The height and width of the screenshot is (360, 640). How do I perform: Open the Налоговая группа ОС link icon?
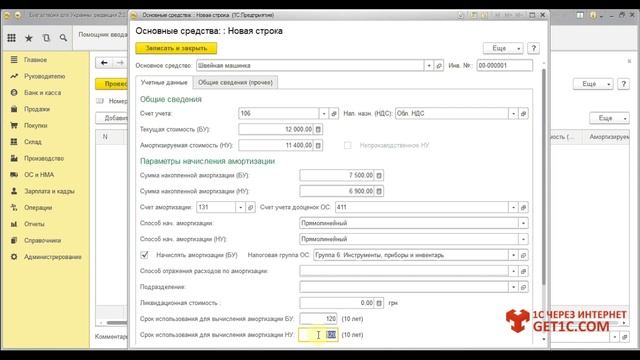[x=523, y=255]
